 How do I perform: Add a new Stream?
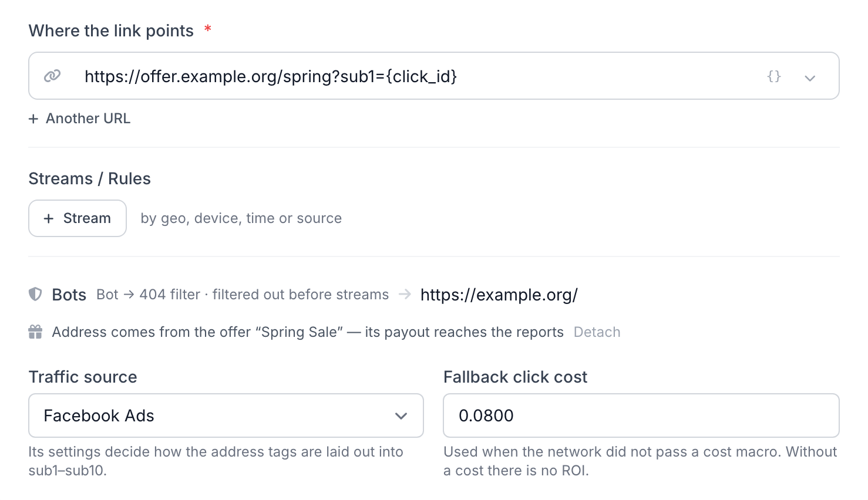coord(78,218)
